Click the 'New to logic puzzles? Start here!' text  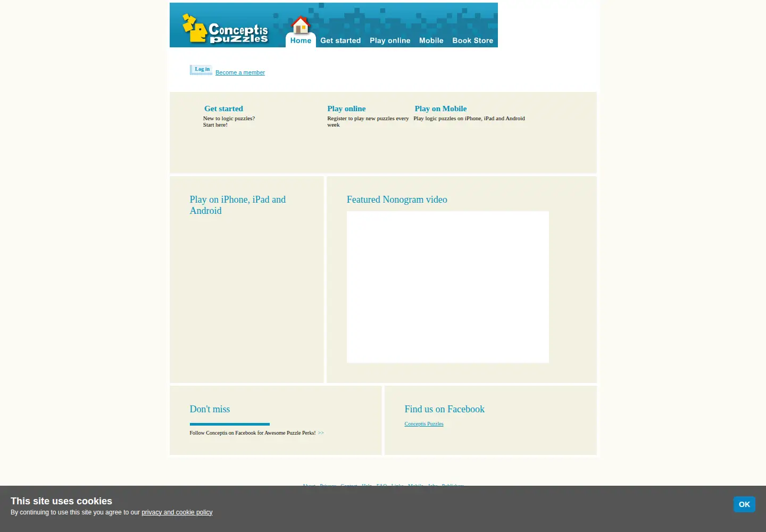pyautogui.click(x=229, y=122)
